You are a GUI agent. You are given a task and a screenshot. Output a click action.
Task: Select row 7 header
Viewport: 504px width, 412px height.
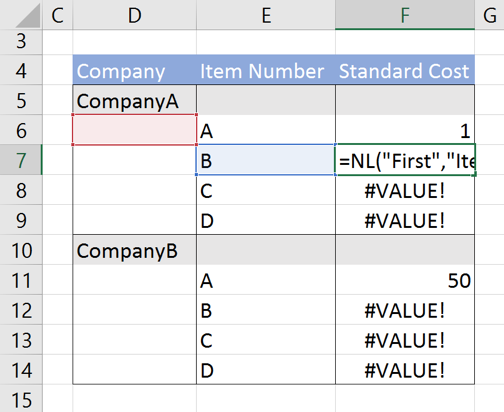pos(21,160)
